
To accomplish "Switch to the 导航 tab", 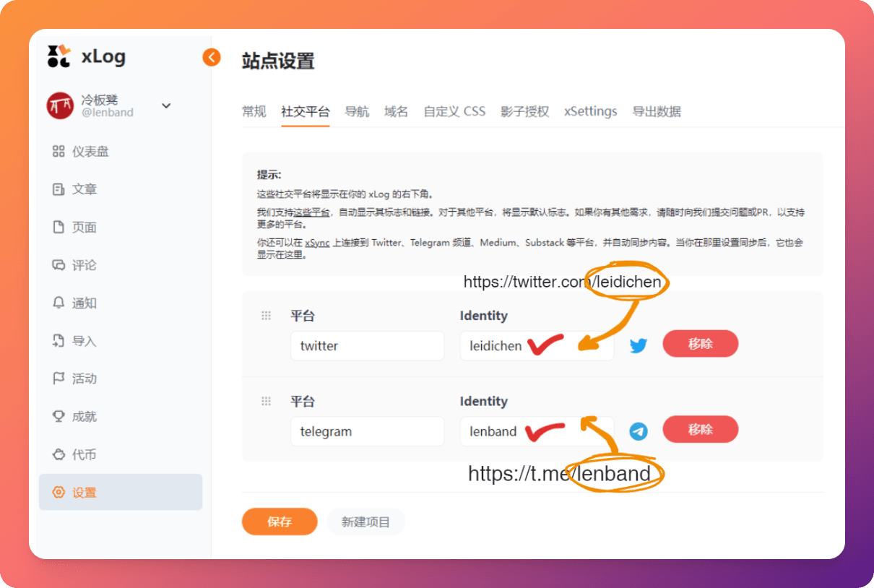I will (x=357, y=112).
